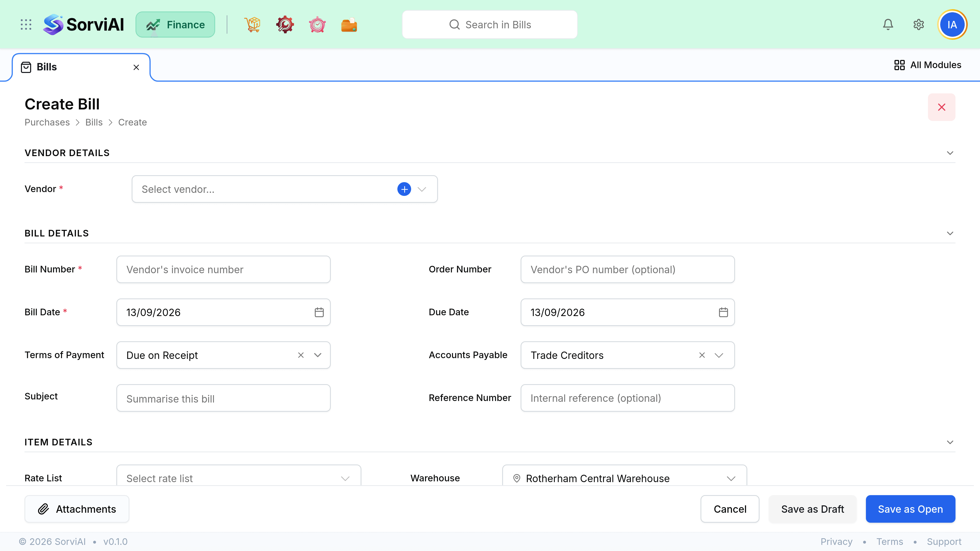Click the Bill Date field value
The image size is (980, 551).
click(153, 312)
